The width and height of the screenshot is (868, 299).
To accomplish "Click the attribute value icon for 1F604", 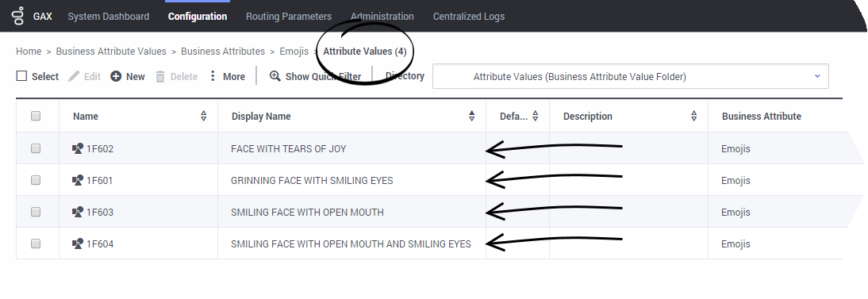I will [x=78, y=243].
